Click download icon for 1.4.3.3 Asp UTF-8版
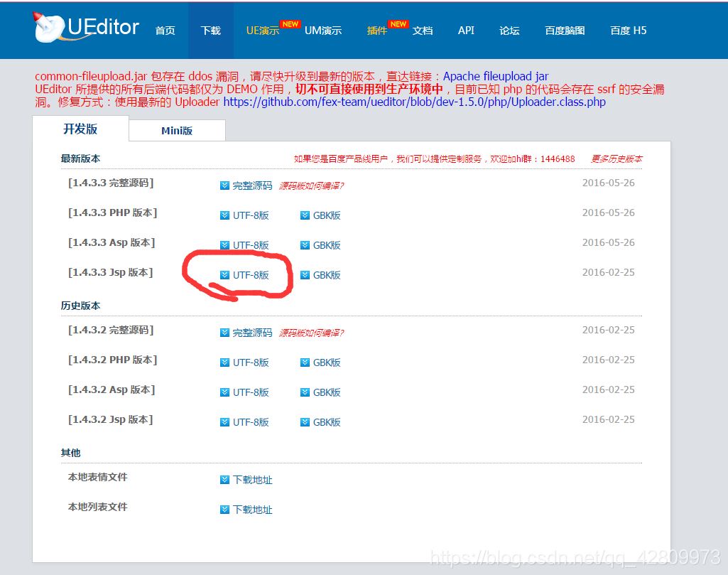The image size is (728, 575). click(x=224, y=245)
